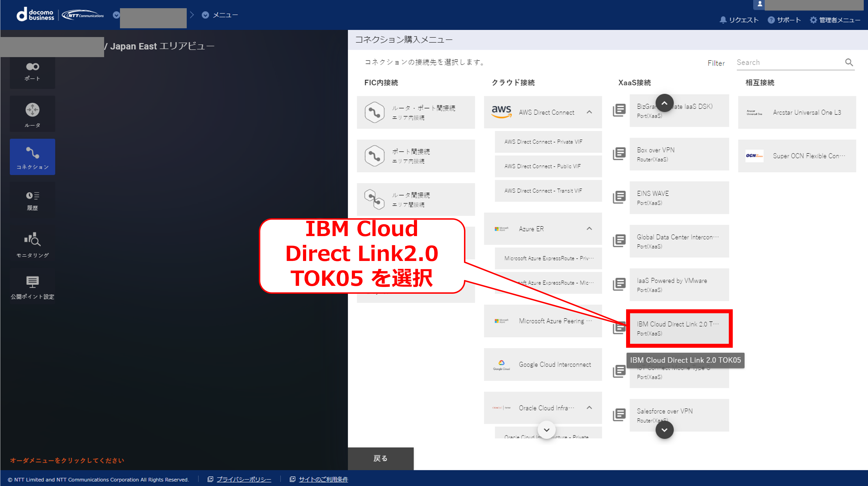Open the サイトのご利用条件 link
Viewport: 868px width, 486px height.
coord(323,479)
